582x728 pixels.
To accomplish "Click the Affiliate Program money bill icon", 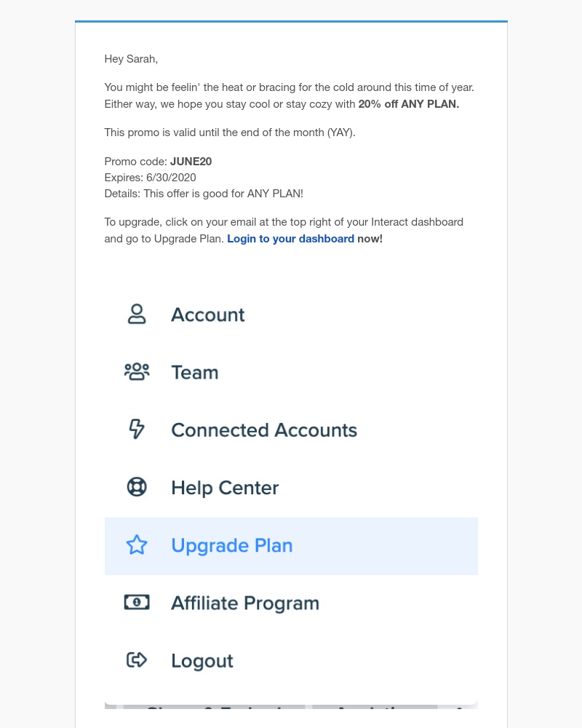I will pyautogui.click(x=137, y=603).
